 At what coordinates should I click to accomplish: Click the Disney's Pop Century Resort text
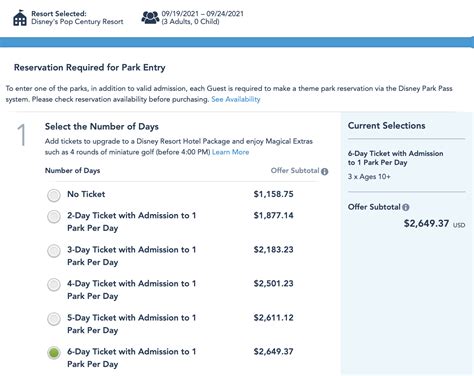pos(77,22)
